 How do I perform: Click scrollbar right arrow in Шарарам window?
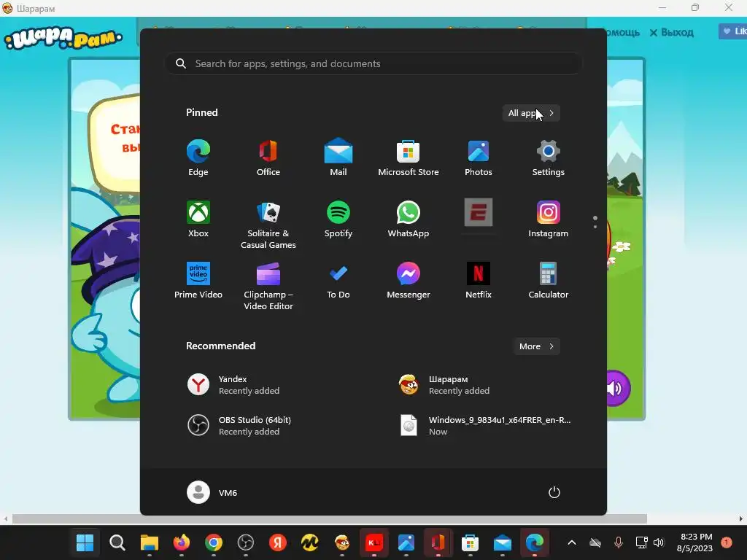(x=741, y=518)
